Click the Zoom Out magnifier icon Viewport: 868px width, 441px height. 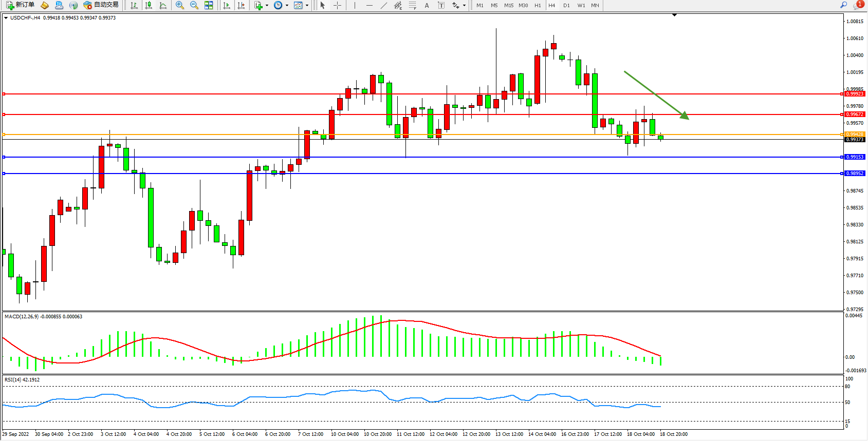[x=194, y=5]
